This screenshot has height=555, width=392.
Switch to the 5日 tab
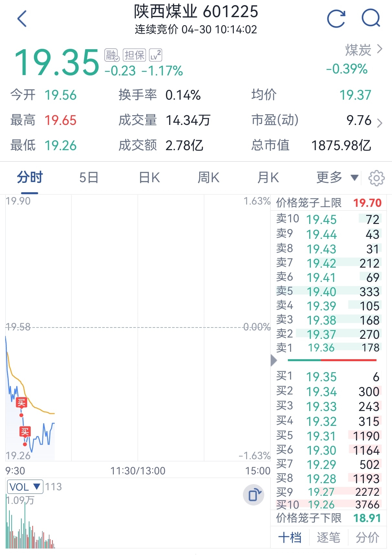click(x=89, y=178)
